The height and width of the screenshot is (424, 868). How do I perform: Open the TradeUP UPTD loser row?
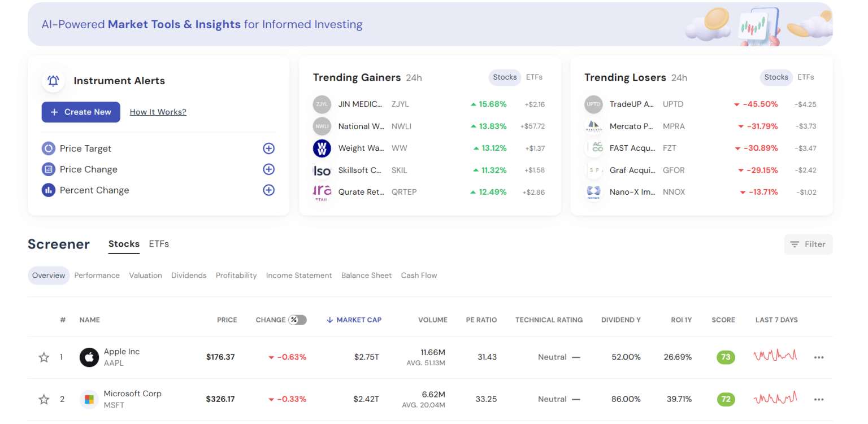(701, 104)
